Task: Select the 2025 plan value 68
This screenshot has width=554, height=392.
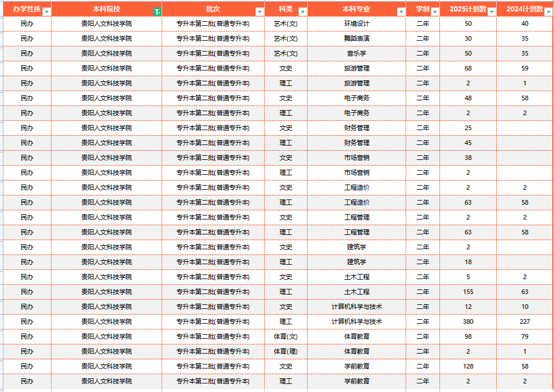Action: 468,68
